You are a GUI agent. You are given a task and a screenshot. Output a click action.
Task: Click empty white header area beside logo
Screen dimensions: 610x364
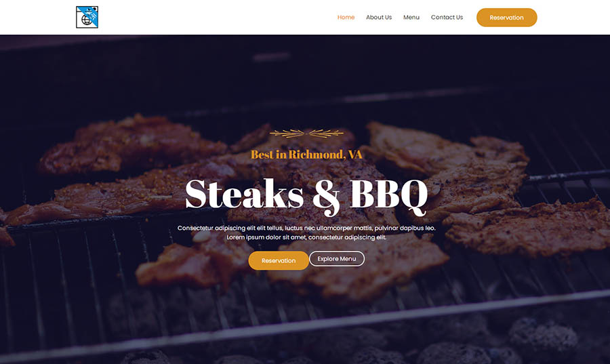[x=214, y=18]
